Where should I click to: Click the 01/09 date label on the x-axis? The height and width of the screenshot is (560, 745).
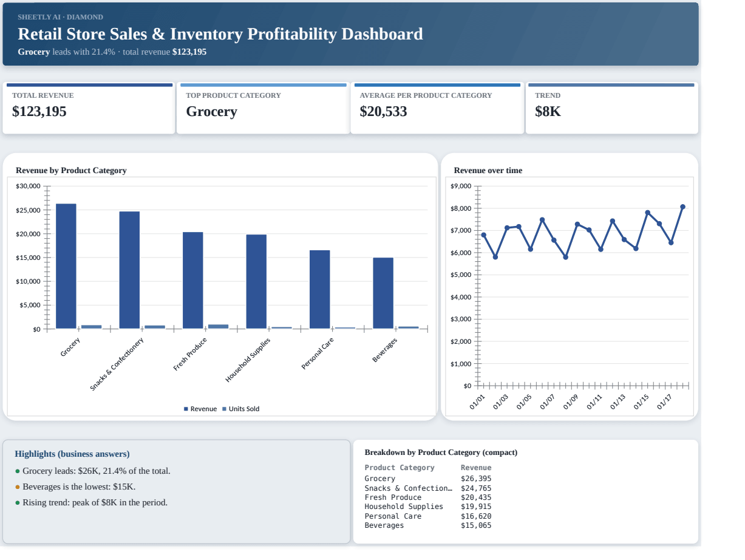(x=571, y=402)
